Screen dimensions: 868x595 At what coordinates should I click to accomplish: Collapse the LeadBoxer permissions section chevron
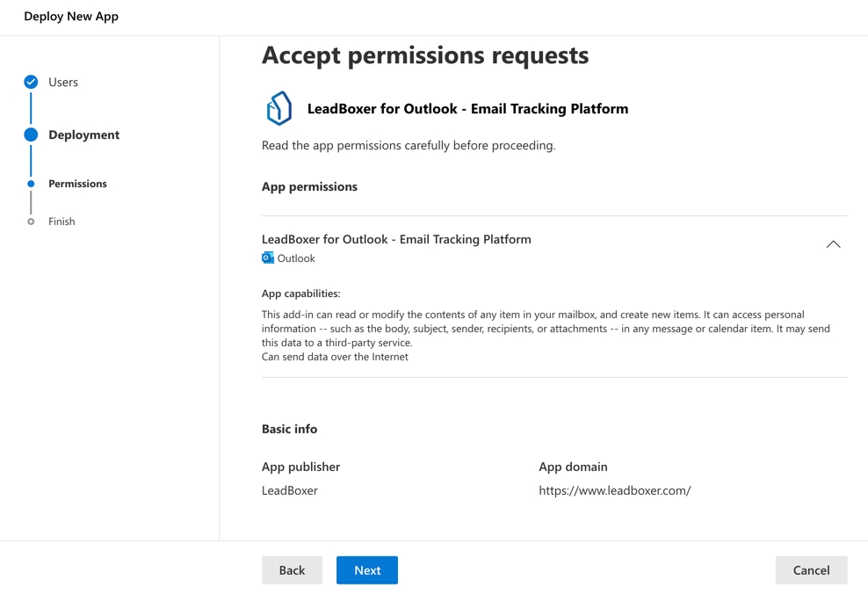pyautogui.click(x=833, y=244)
